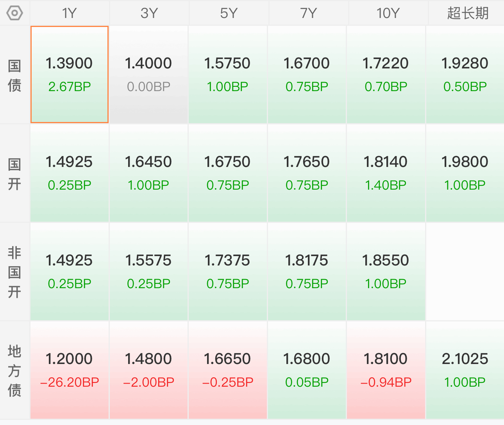Select the 1Y column header
Image resolution: width=504 pixels, height=425 pixels.
(70, 13)
